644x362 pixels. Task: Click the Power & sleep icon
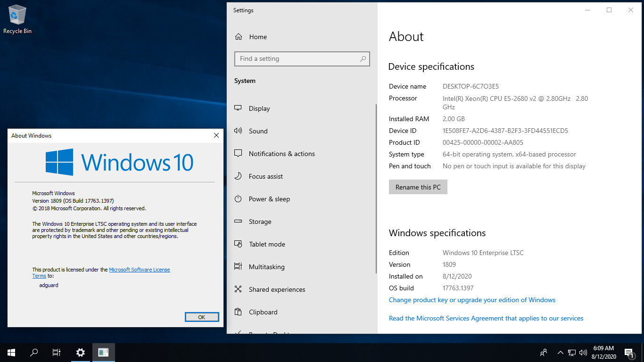(x=238, y=199)
